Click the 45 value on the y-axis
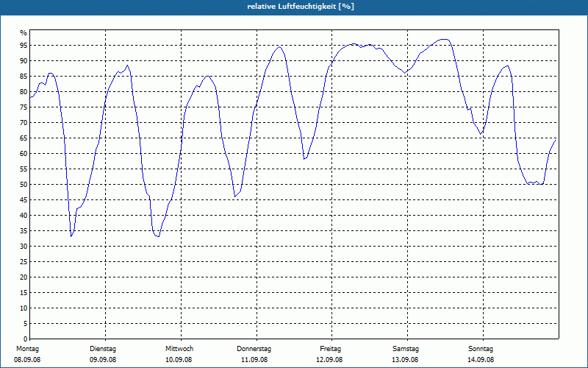Viewport: 588px width, 368px height. [x=24, y=200]
